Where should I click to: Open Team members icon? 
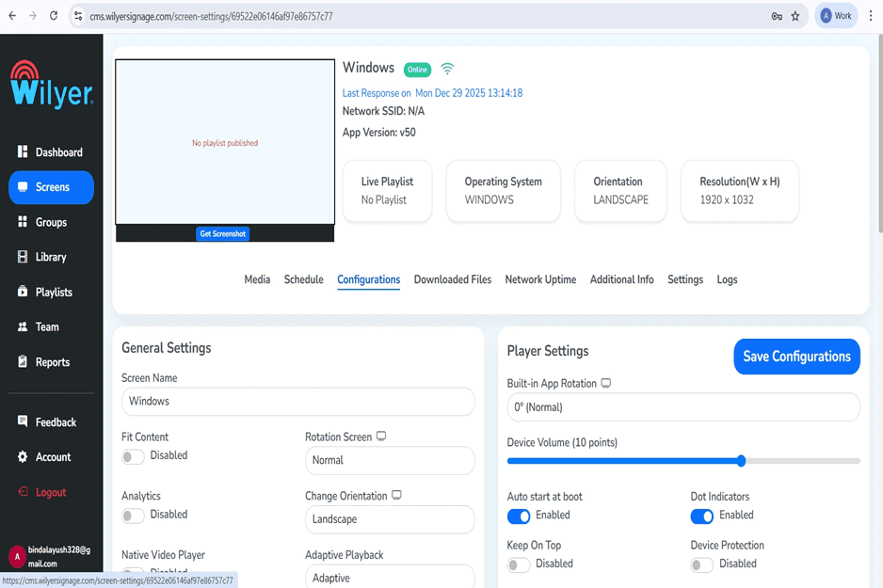[x=23, y=326]
